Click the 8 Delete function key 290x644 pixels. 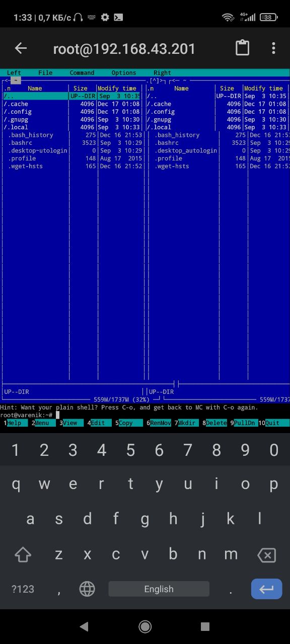[215, 423]
